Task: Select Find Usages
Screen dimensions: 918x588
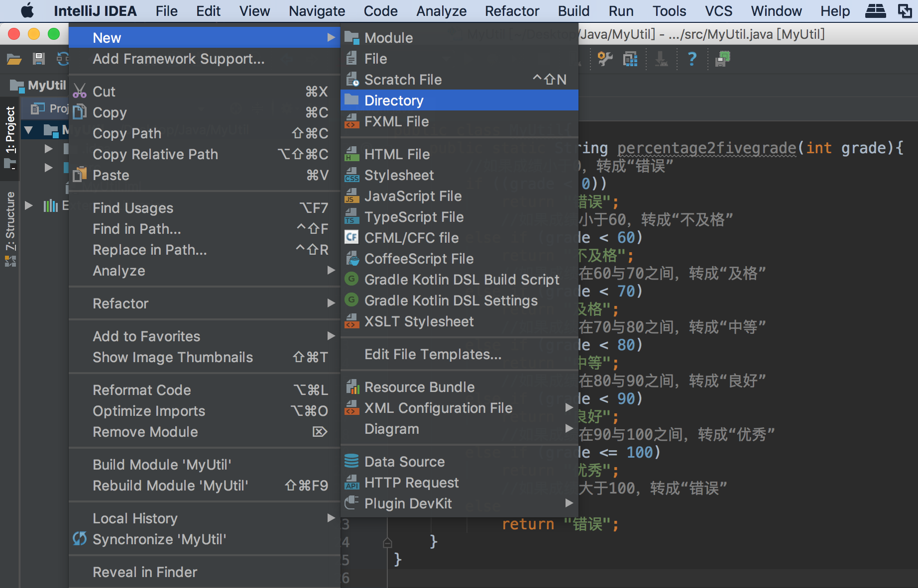Action: point(204,208)
